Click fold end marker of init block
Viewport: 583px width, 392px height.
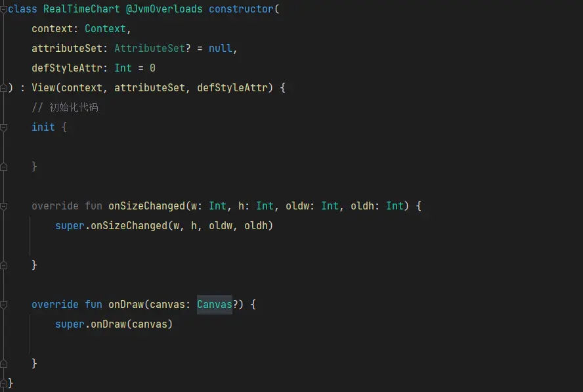click(x=4, y=167)
